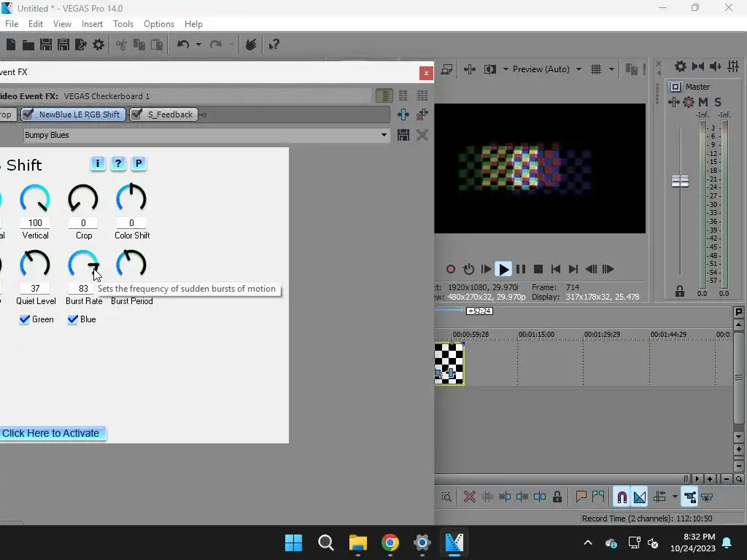Open the Bumpy Blues preset dropdown
The height and width of the screenshot is (560, 747).
point(384,135)
